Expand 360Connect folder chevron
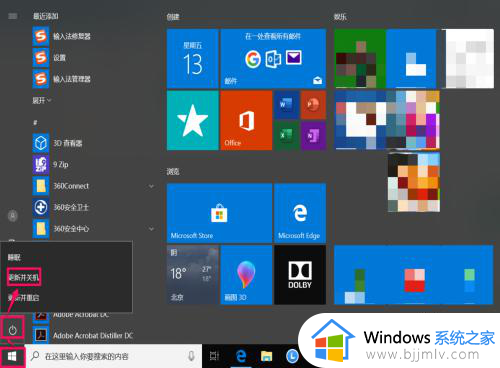 coord(151,186)
